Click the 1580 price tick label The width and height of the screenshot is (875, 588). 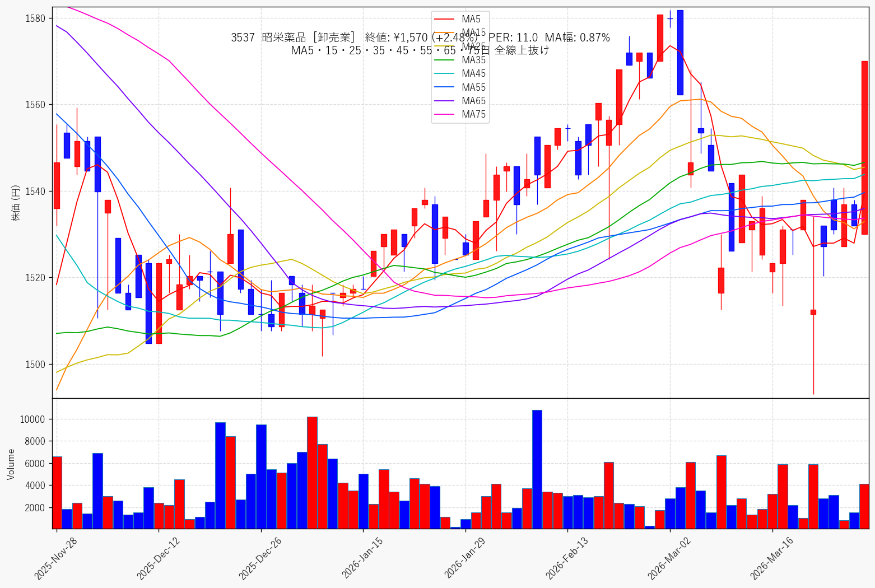[35, 18]
